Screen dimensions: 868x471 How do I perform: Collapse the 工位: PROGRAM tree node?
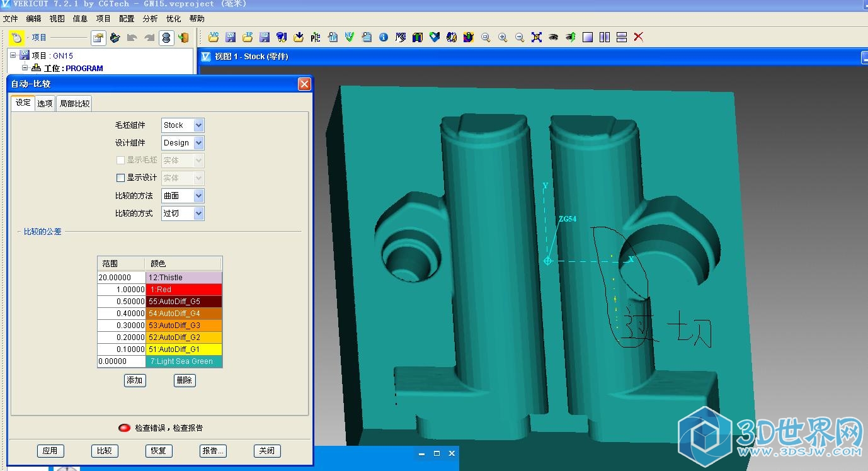[x=25, y=67]
